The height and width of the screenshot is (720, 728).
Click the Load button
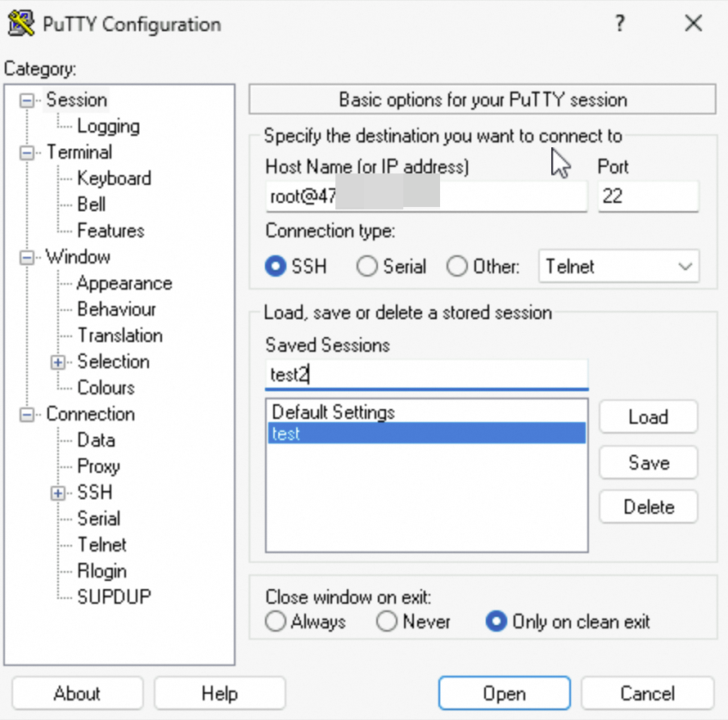[x=648, y=417]
